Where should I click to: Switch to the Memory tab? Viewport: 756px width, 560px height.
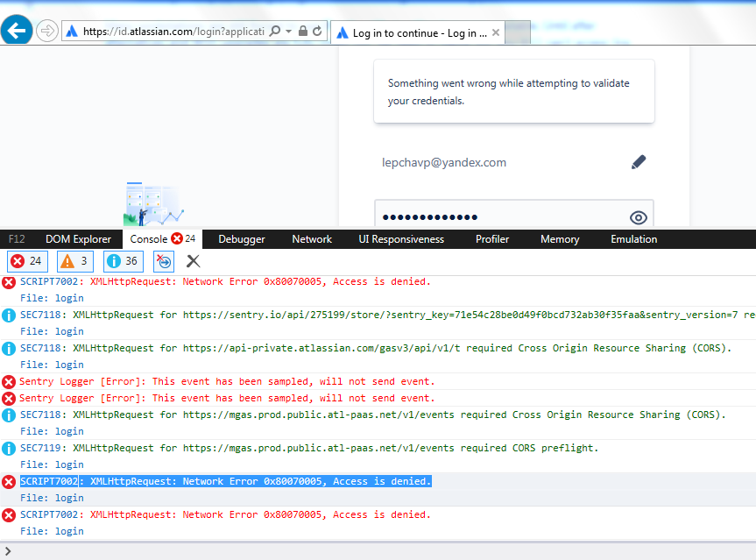coord(560,239)
